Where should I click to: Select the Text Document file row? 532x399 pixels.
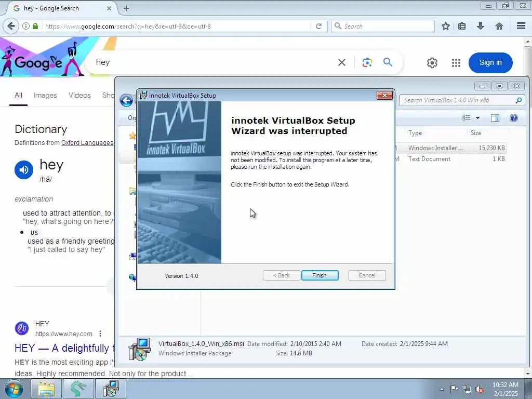451,159
